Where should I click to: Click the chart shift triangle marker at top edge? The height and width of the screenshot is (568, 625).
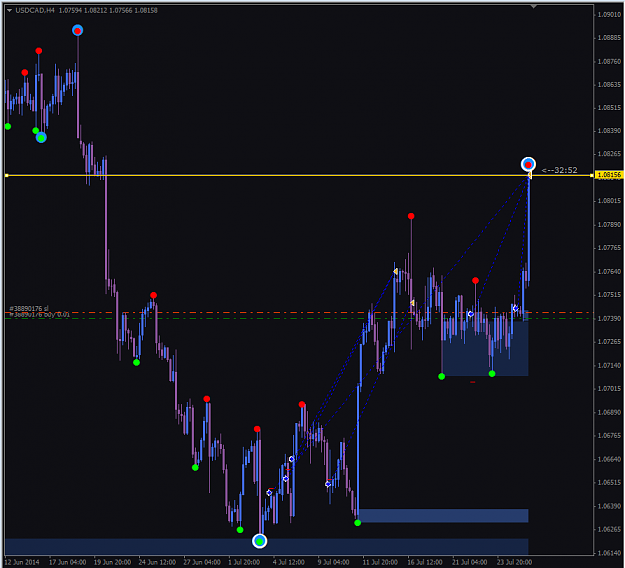[x=534, y=6]
